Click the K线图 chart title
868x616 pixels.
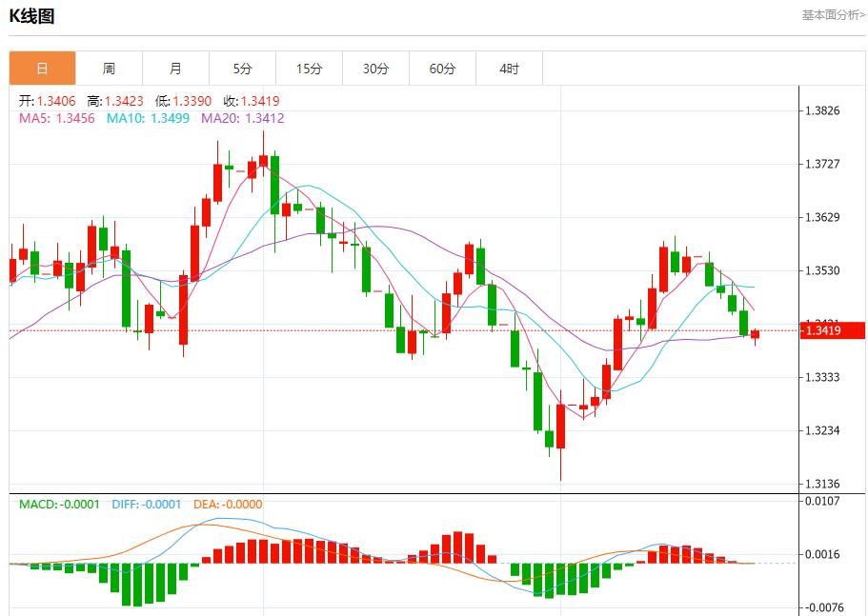click(31, 13)
